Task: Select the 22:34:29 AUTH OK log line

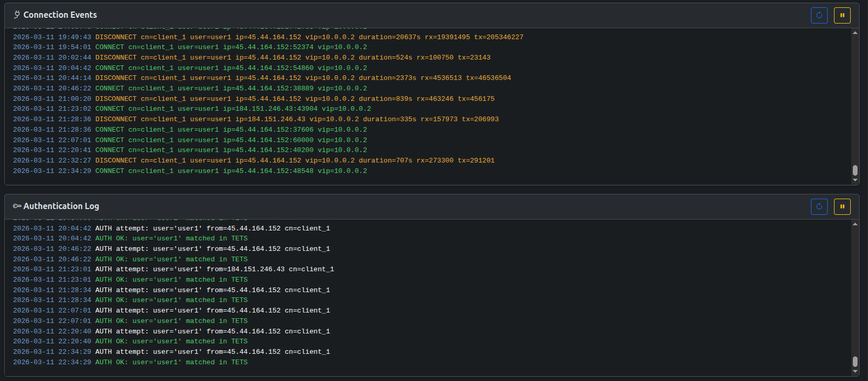Action: pos(130,362)
